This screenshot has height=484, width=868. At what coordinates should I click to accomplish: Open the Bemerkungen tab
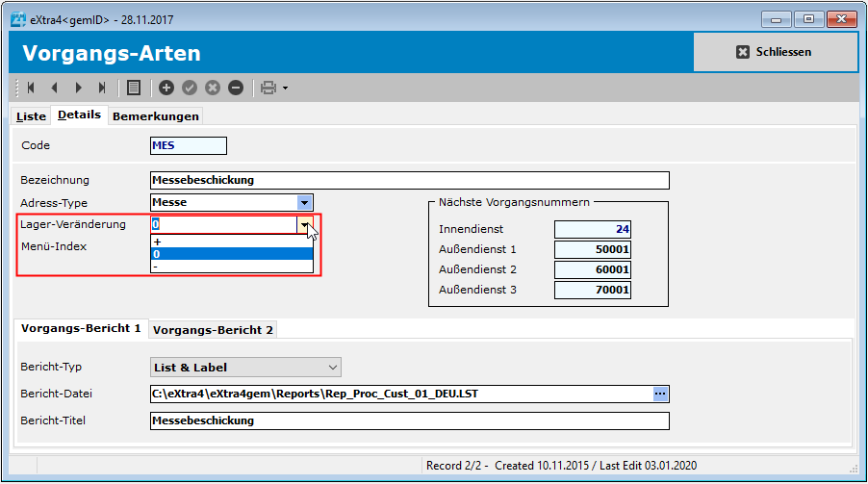156,116
